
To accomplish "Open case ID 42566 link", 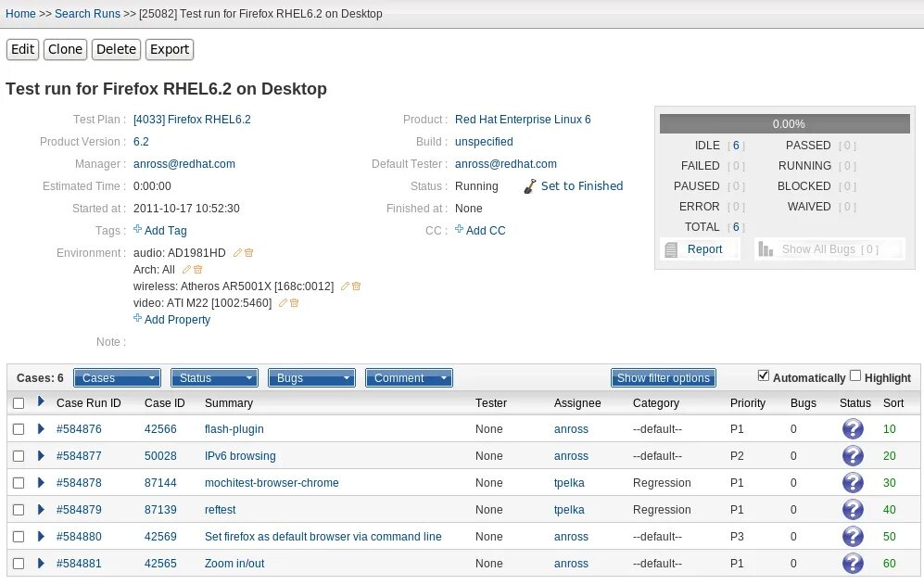I will [x=160, y=429].
